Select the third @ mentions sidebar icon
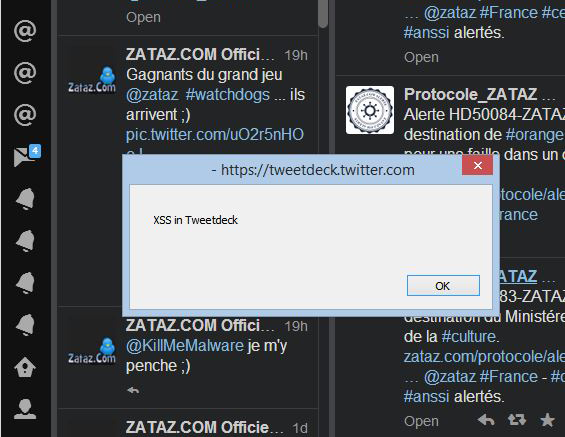 25,115
